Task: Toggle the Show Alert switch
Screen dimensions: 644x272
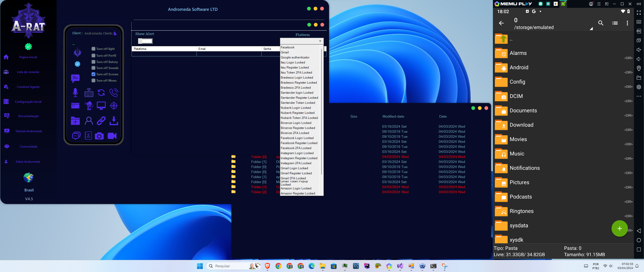Action: tap(145, 41)
